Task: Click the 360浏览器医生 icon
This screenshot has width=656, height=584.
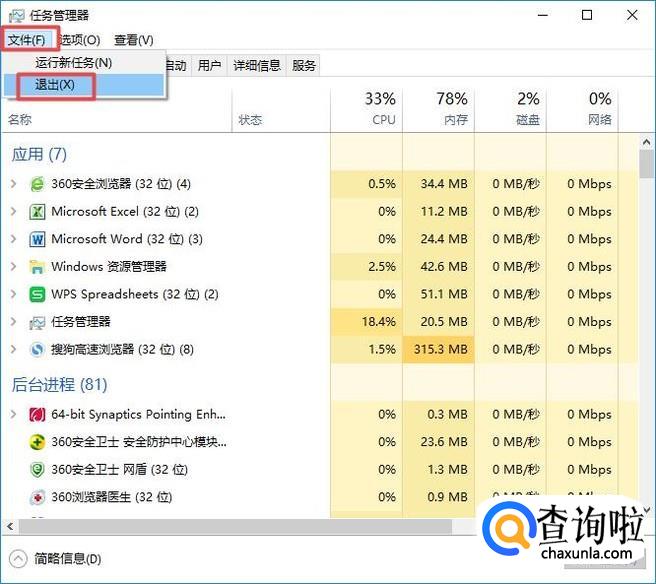Action: click(x=37, y=497)
